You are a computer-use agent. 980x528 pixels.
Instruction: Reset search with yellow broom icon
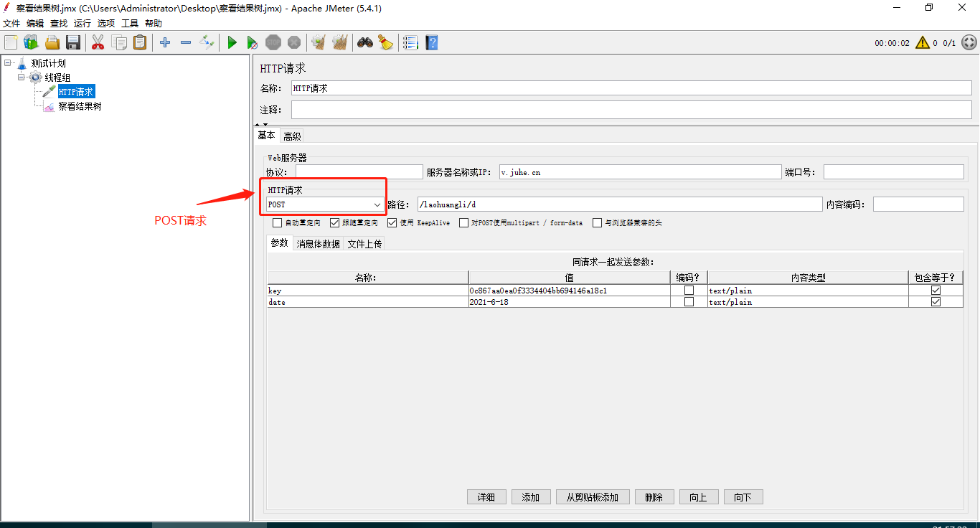click(386, 42)
